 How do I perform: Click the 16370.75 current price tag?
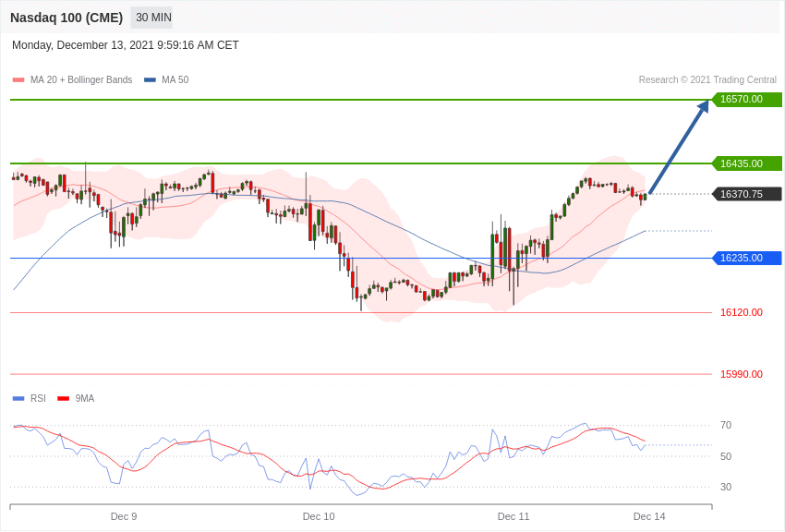coord(746,194)
